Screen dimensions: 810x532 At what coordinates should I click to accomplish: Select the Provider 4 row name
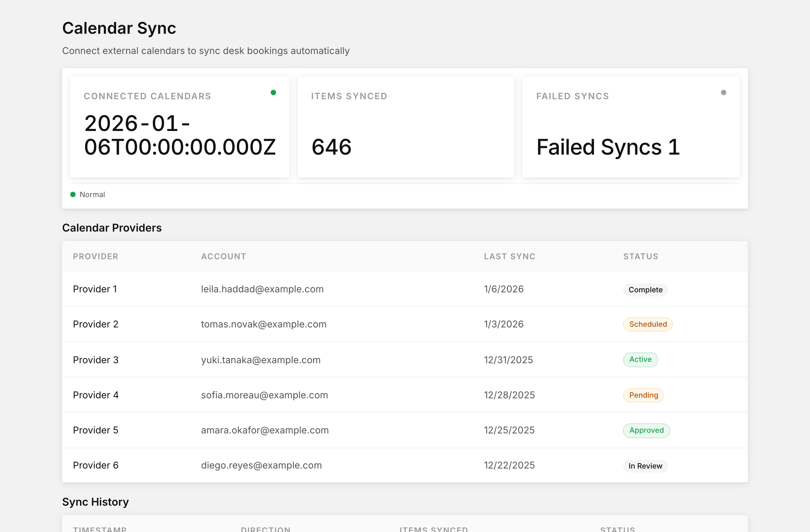click(x=96, y=395)
